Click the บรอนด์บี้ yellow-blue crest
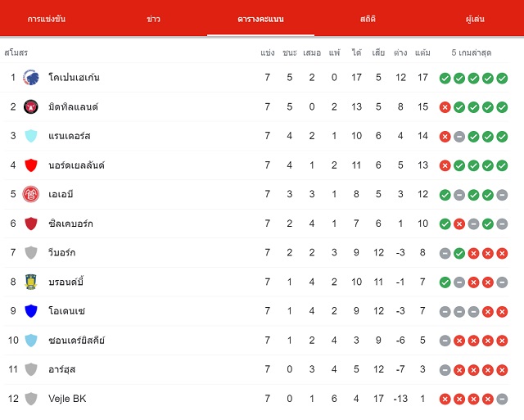Viewport: 524px width, 420px height. click(31, 282)
